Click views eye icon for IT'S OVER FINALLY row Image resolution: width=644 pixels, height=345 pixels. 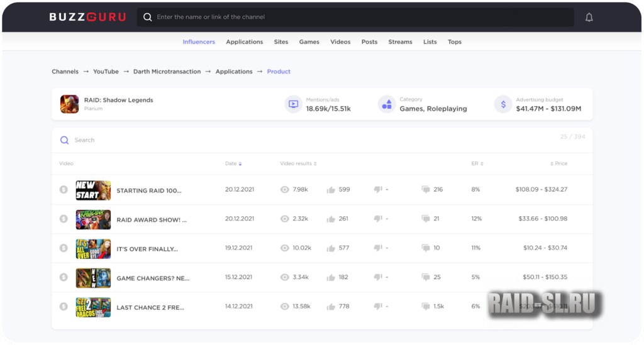(x=285, y=248)
